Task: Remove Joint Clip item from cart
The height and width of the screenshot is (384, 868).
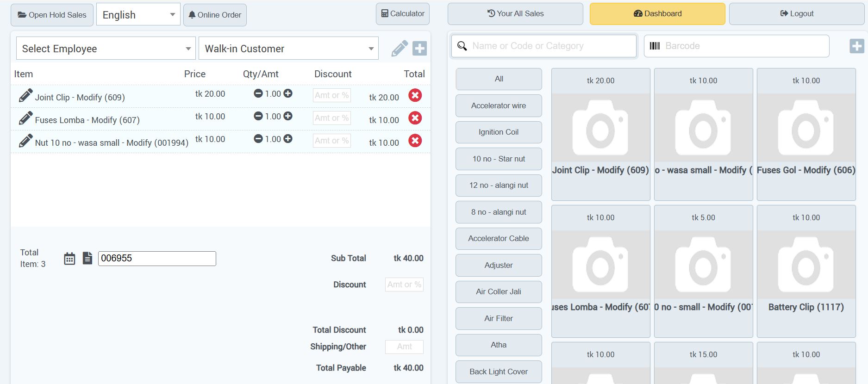Action: point(415,95)
